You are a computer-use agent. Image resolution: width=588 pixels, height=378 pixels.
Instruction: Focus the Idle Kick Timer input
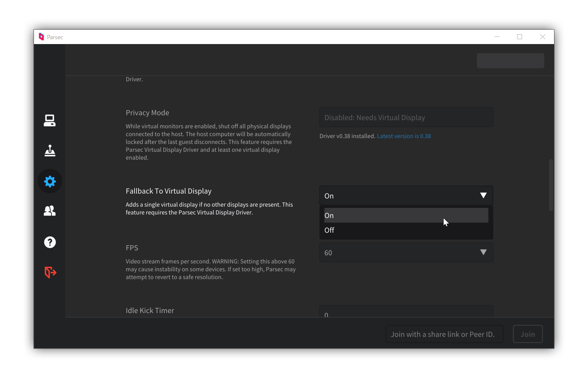point(406,312)
